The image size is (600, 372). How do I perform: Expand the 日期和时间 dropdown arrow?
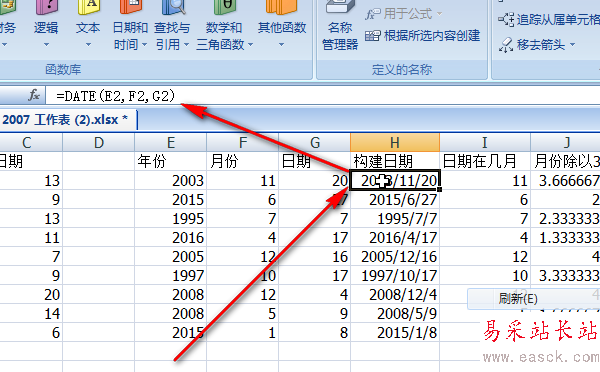pyautogui.click(x=145, y=45)
